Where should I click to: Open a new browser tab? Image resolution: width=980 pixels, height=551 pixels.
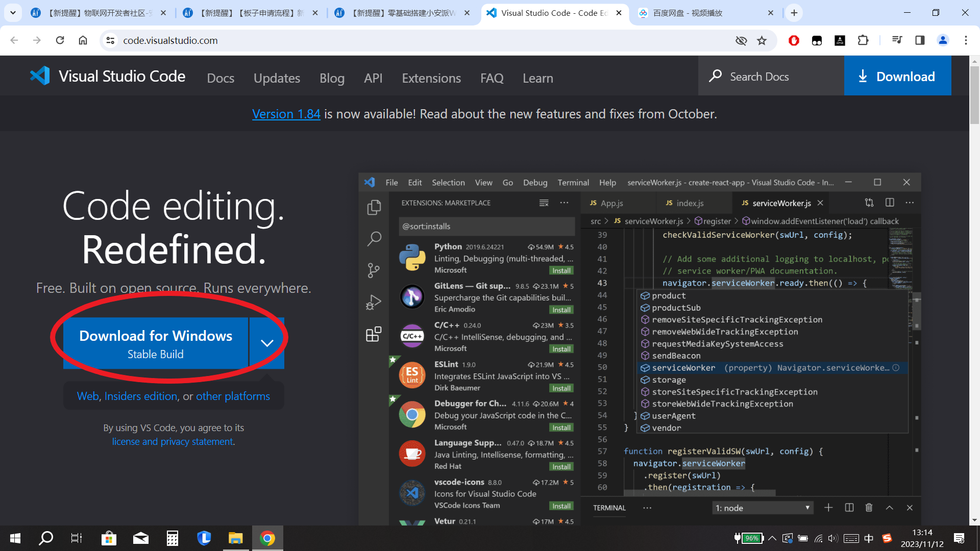tap(794, 13)
